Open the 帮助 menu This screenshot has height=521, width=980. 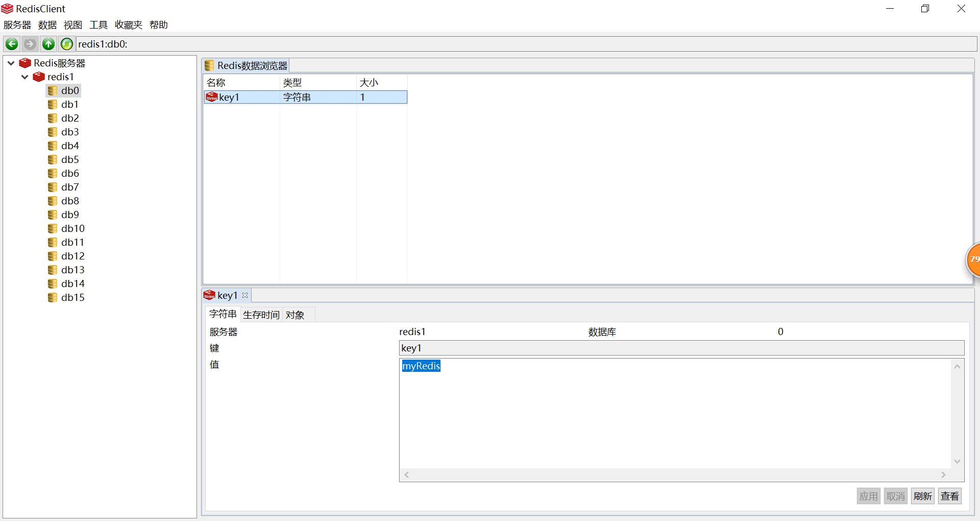tap(159, 25)
